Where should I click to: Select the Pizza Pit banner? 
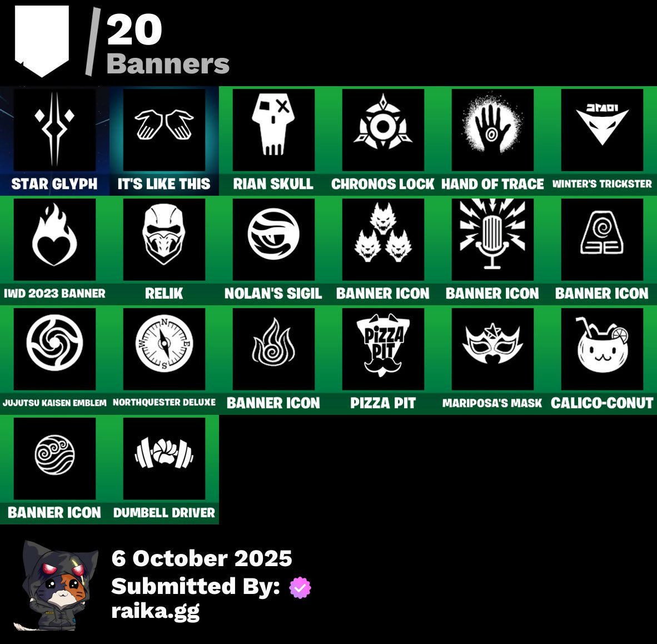point(383,349)
